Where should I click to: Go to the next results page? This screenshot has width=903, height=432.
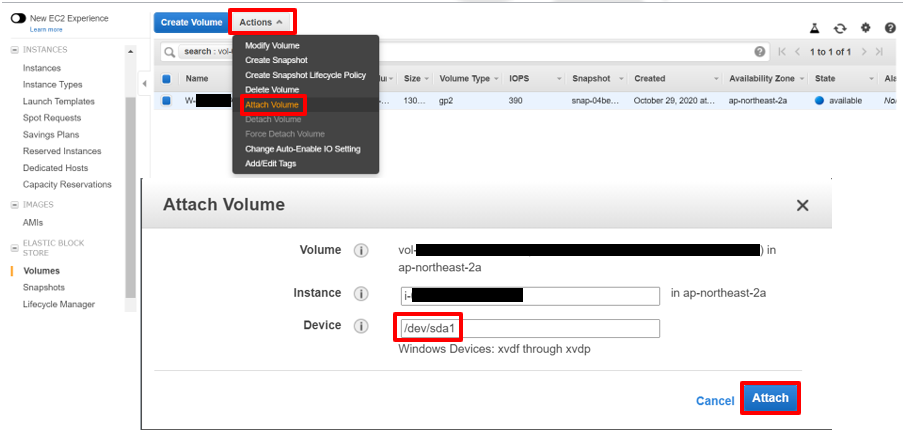(864, 52)
